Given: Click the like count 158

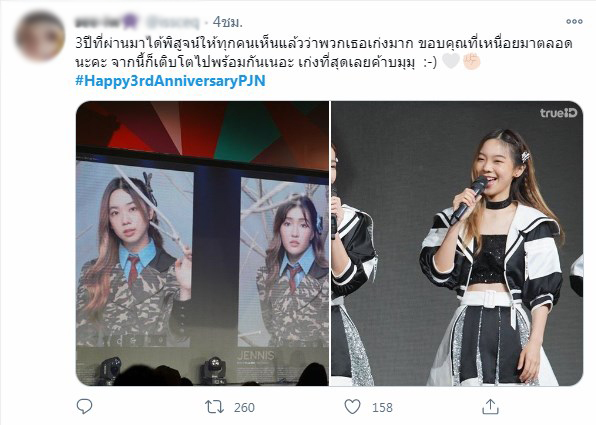Looking at the screenshot, I should pyautogui.click(x=382, y=408).
